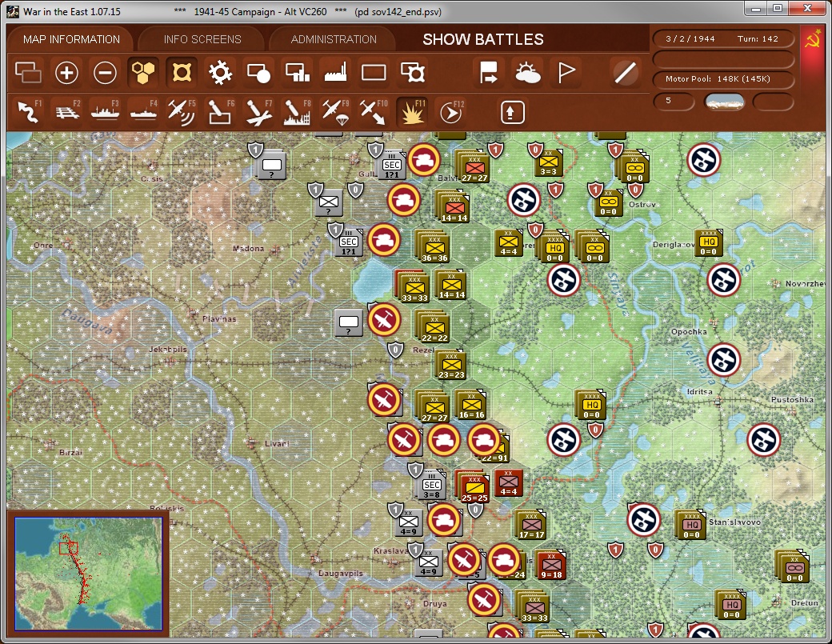The image size is (832, 644).
Task: Click tank battle marker left of 36=36
Action: (384, 240)
